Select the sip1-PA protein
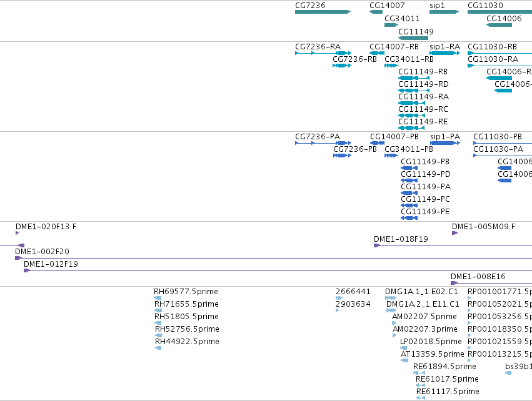Screen dimensions: 532x401 point(445,143)
